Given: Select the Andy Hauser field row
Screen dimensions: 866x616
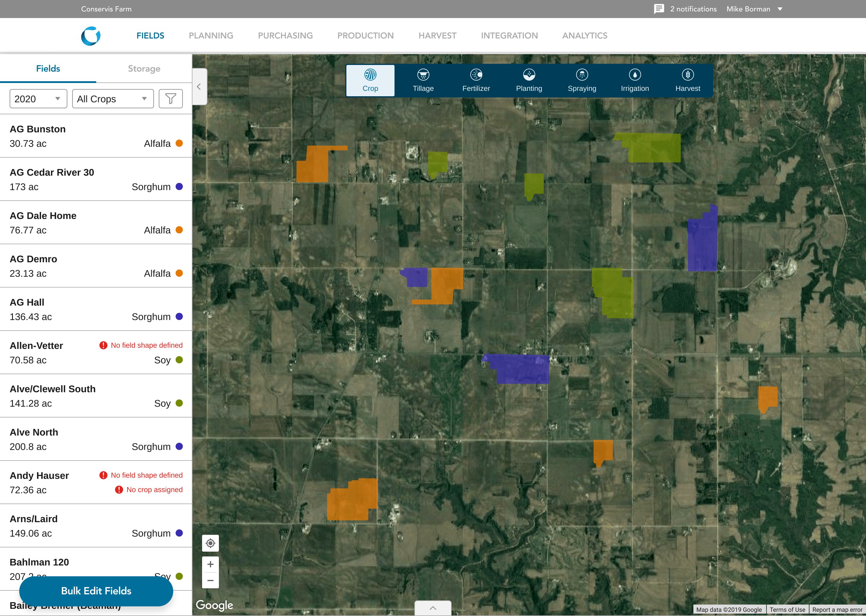Looking at the screenshot, I should tap(96, 482).
